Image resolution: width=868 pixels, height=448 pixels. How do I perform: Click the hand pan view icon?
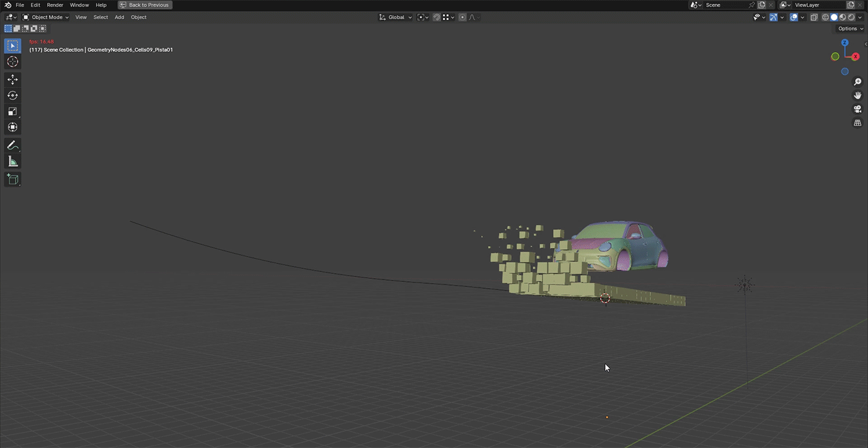[x=858, y=95]
